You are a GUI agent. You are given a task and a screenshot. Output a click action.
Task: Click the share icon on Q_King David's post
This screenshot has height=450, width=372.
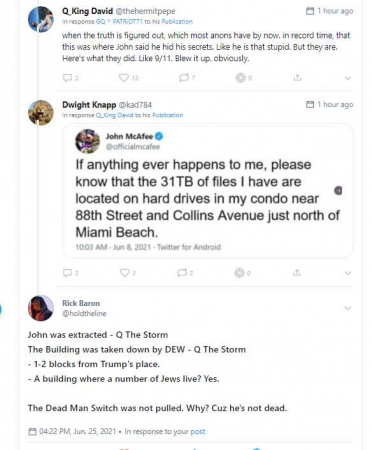click(297, 78)
